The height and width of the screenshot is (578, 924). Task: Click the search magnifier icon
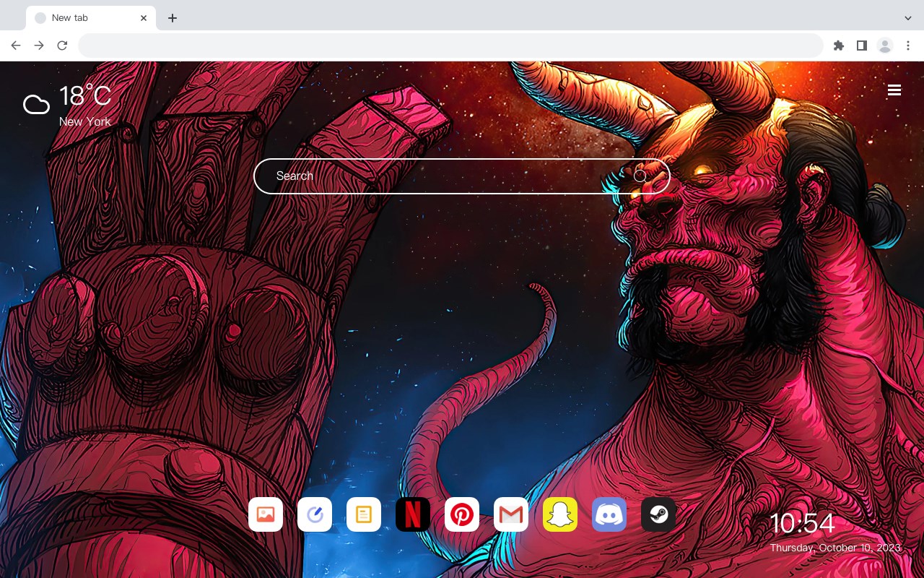point(640,176)
